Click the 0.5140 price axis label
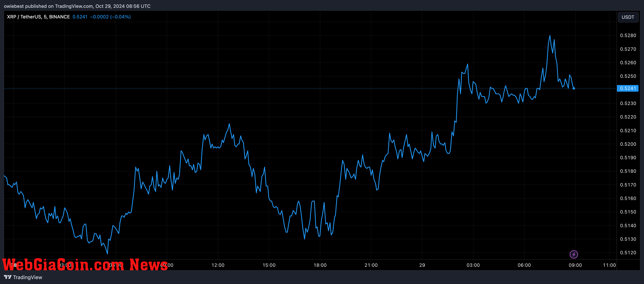The width and height of the screenshot is (644, 284). click(628, 226)
